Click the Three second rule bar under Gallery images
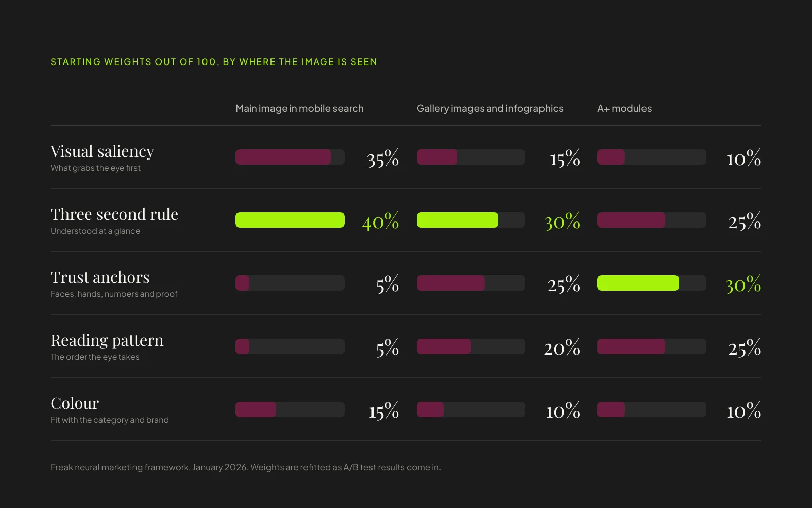 [471, 220]
